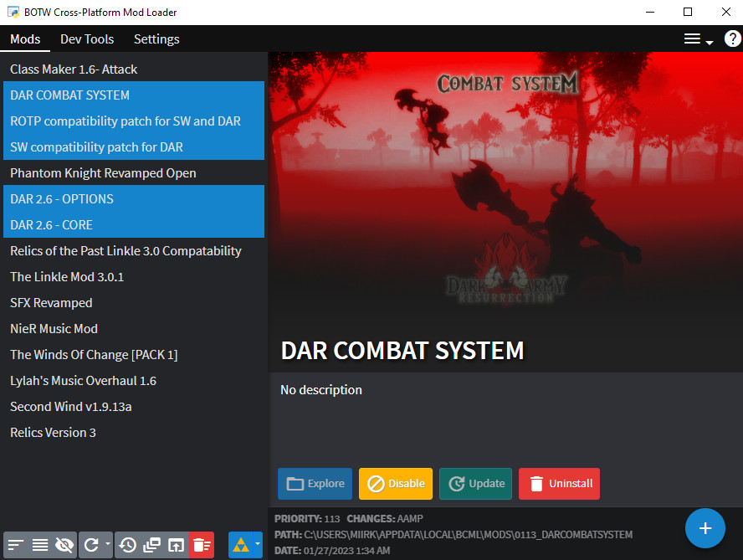
Task: Restore mods from a backup
Action: [x=127, y=545]
